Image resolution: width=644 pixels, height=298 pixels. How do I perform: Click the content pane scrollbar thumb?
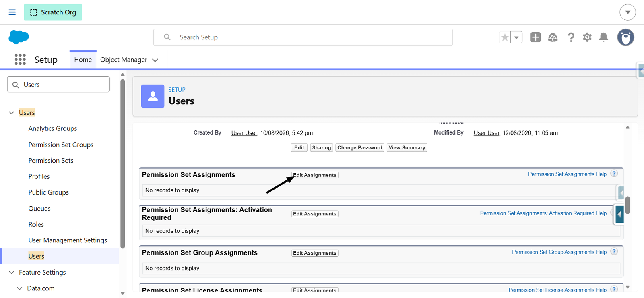(x=627, y=205)
